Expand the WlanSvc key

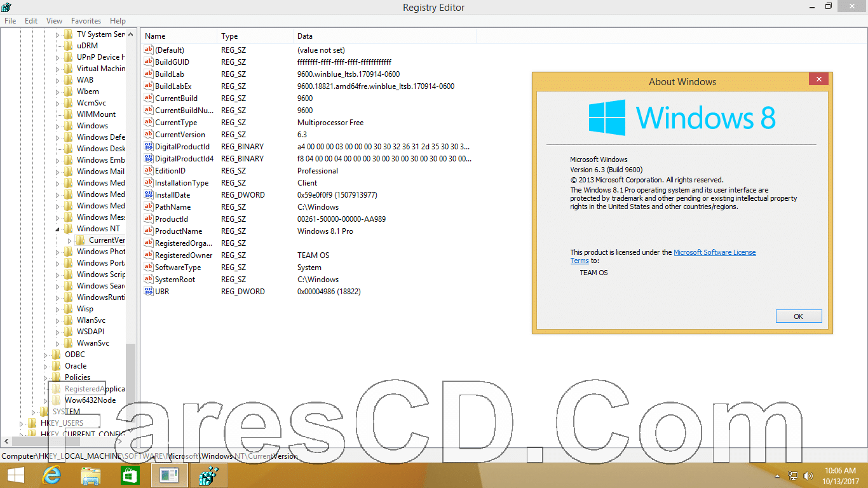point(57,320)
